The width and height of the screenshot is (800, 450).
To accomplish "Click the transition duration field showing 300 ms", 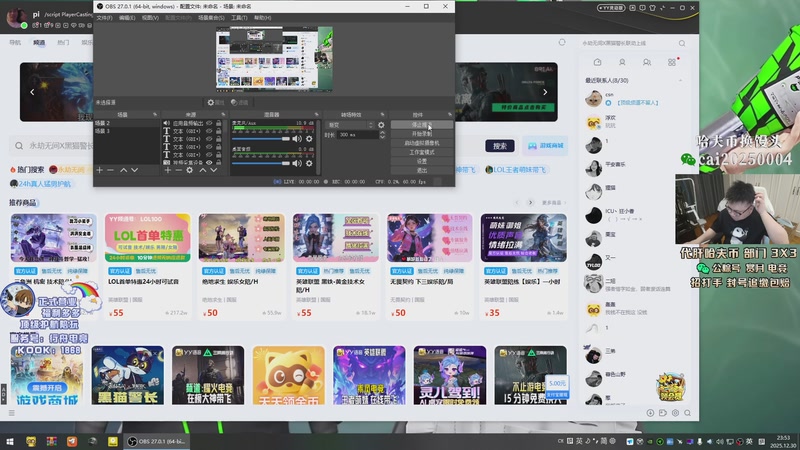I will (358, 135).
